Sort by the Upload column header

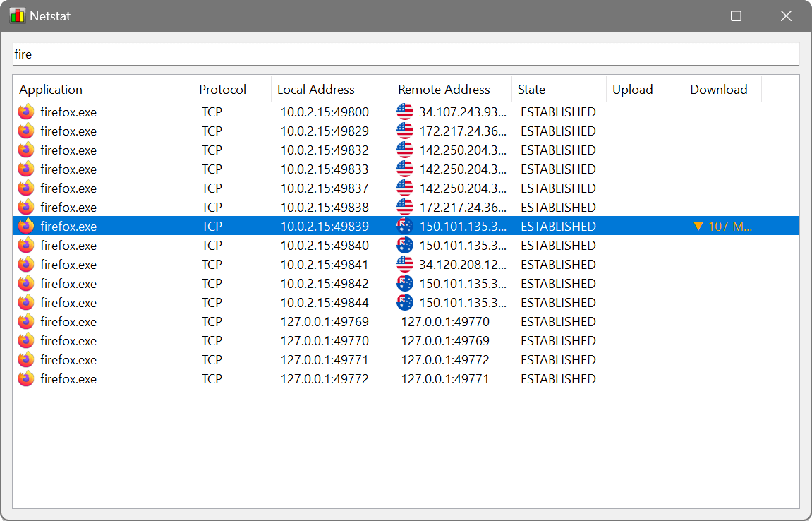pos(646,89)
